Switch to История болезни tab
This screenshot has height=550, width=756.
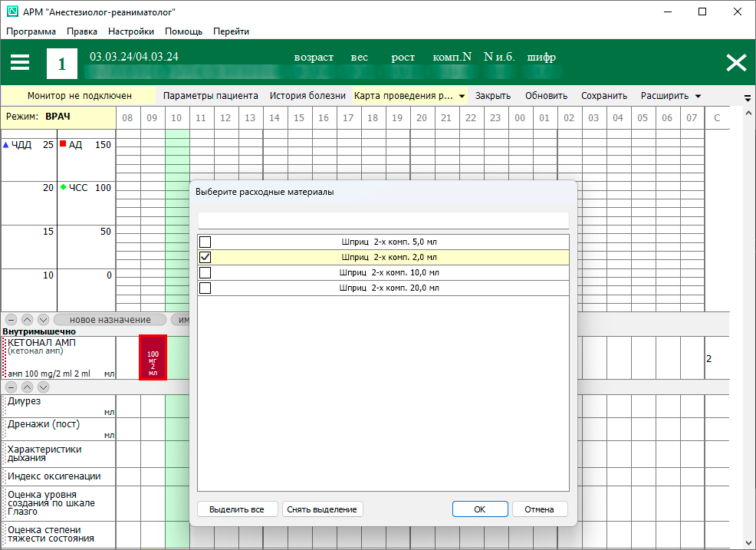[307, 96]
